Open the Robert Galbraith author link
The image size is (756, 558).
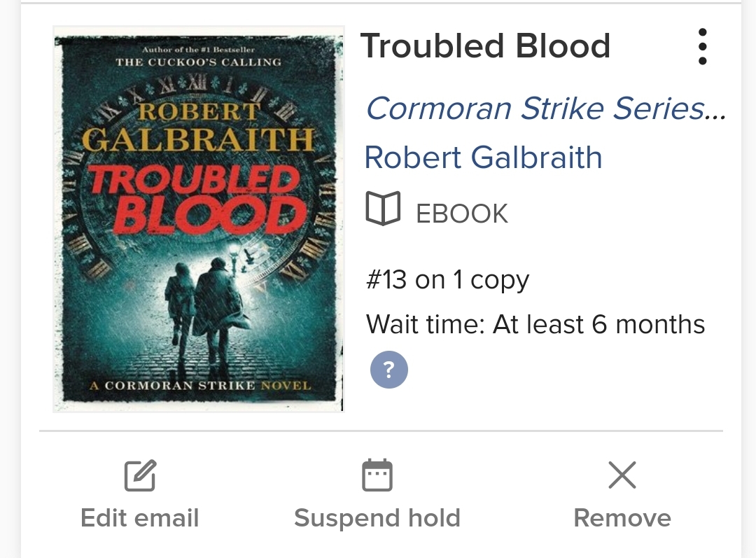(x=484, y=158)
